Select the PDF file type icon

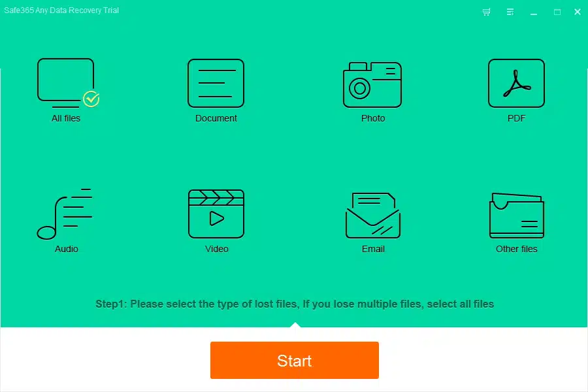(516, 83)
